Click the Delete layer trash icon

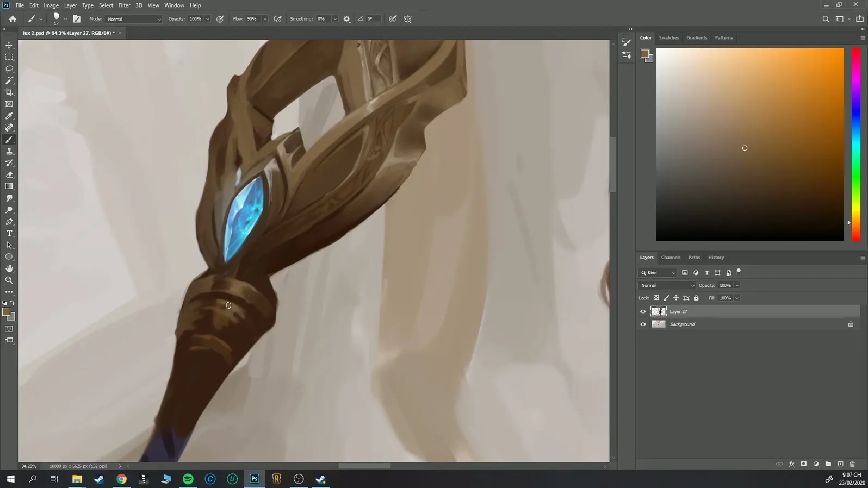[852, 464]
